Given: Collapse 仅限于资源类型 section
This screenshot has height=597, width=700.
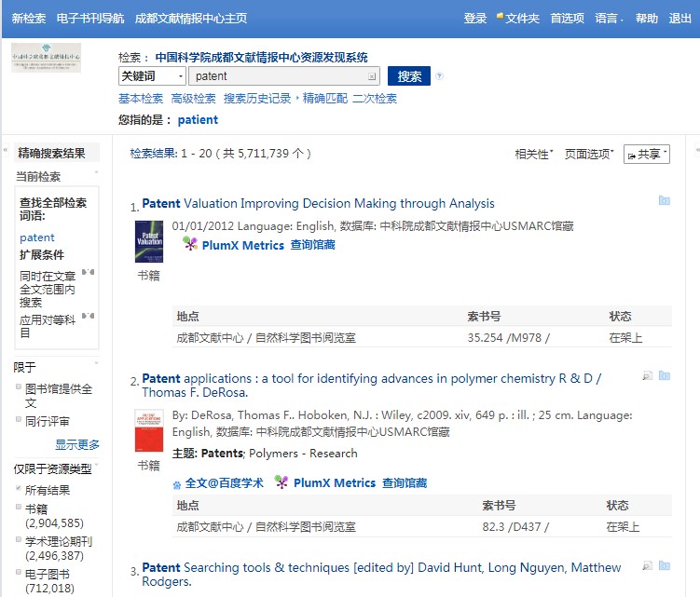Looking at the screenshot, I should click(x=96, y=465).
